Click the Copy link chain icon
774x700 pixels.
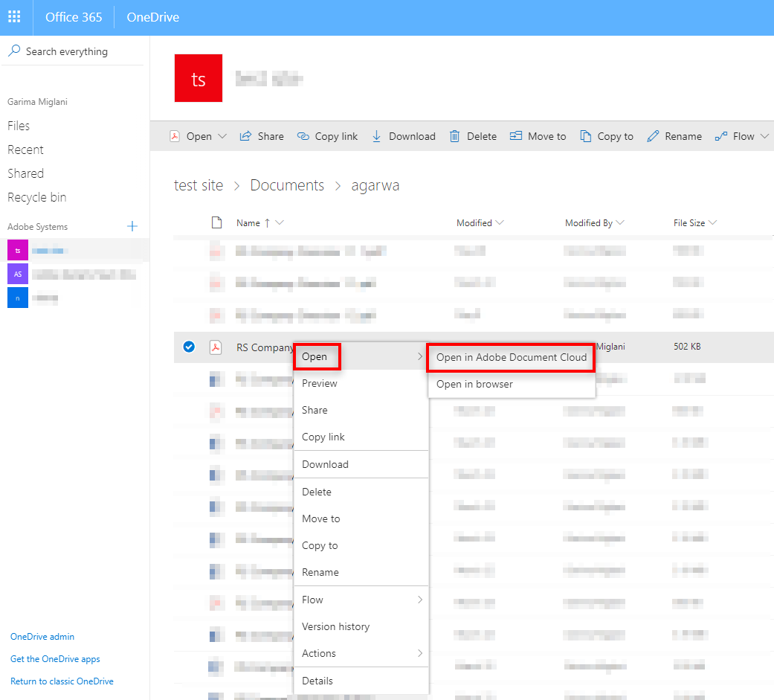[x=303, y=136]
